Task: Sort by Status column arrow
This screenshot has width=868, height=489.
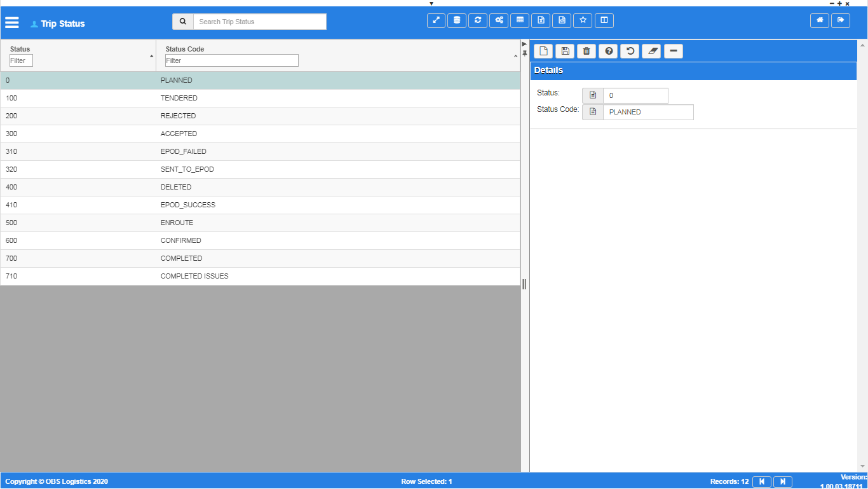Action: (151, 57)
